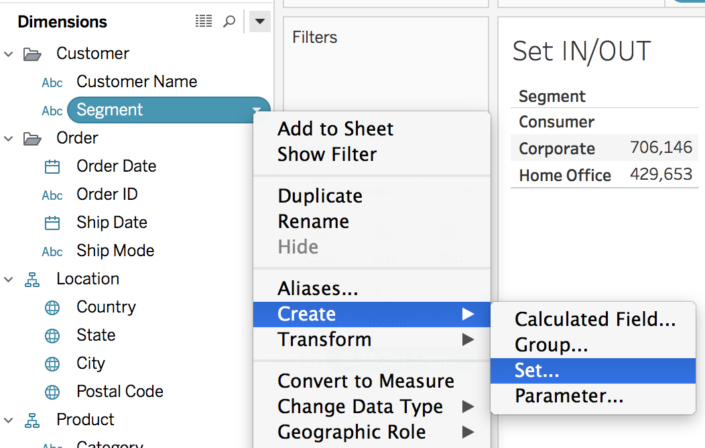This screenshot has height=448, width=705.
Task: Open the Segment pill dropdown arrow
Action: 257,111
